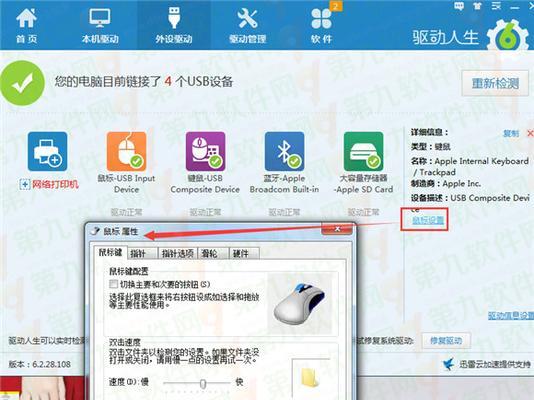Viewport: 534px width, 400px height.
Task: Toggle 切换主要和次要的按钮 checkbox
Action: click(113, 284)
